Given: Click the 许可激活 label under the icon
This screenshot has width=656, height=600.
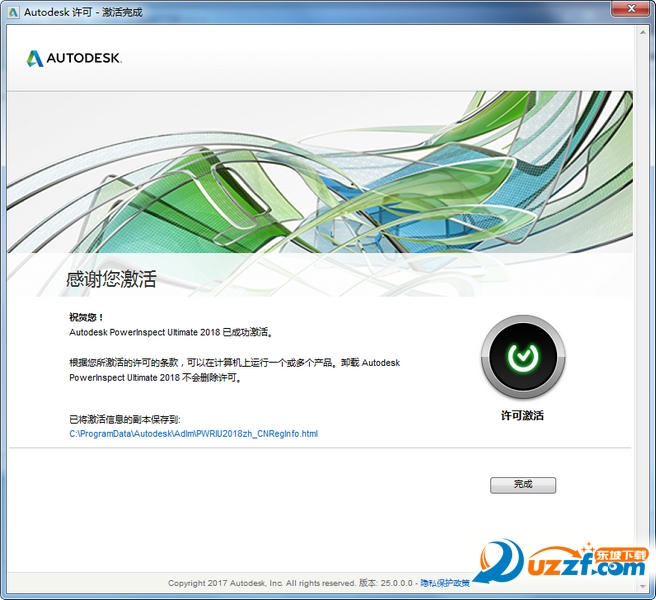Looking at the screenshot, I should coord(523,415).
